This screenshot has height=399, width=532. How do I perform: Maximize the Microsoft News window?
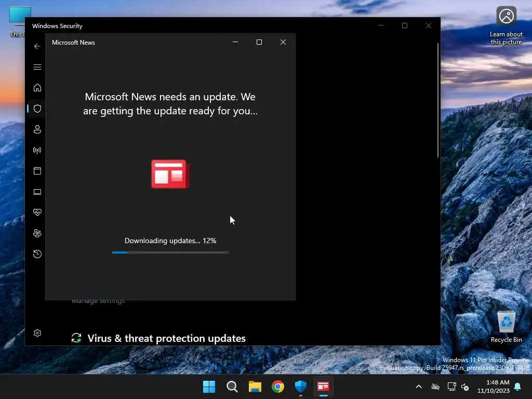click(259, 42)
